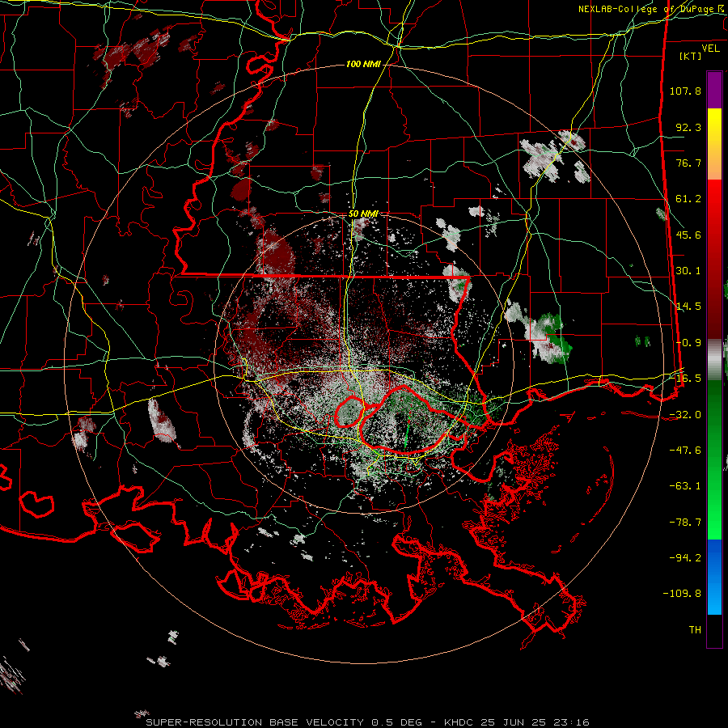Image resolution: width=728 pixels, height=728 pixels.
Task: Click the -78.7 legend value
Action: [x=685, y=523]
